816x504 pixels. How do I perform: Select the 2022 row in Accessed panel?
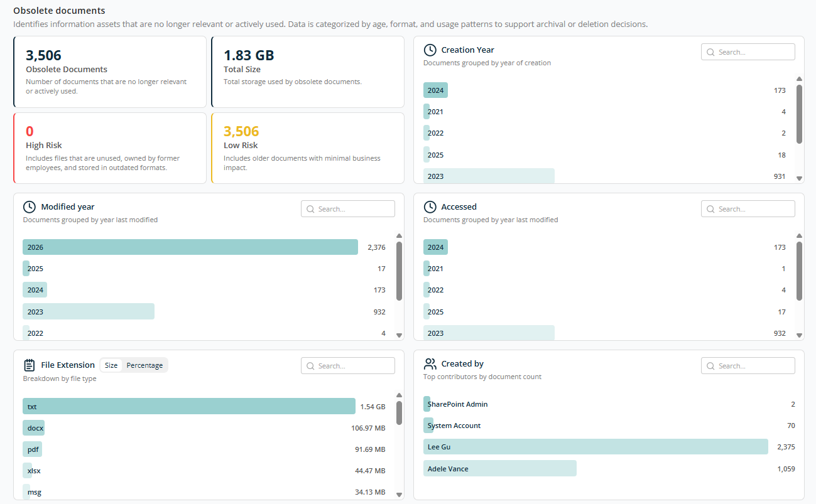(x=604, y=290)
